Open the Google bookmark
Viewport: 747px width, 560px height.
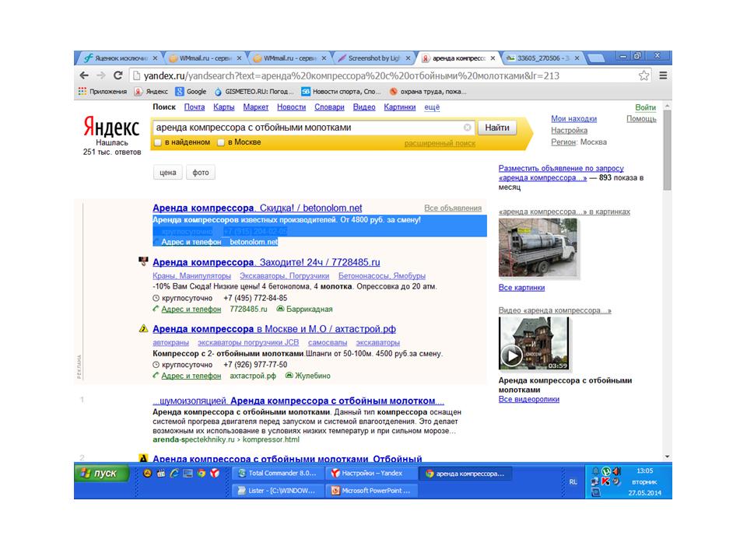[191, 92]
